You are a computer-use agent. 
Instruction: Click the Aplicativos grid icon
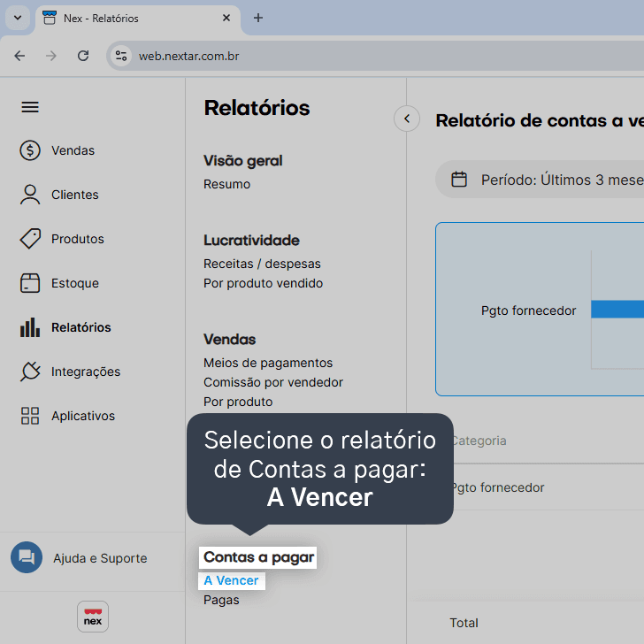point(30,416)
